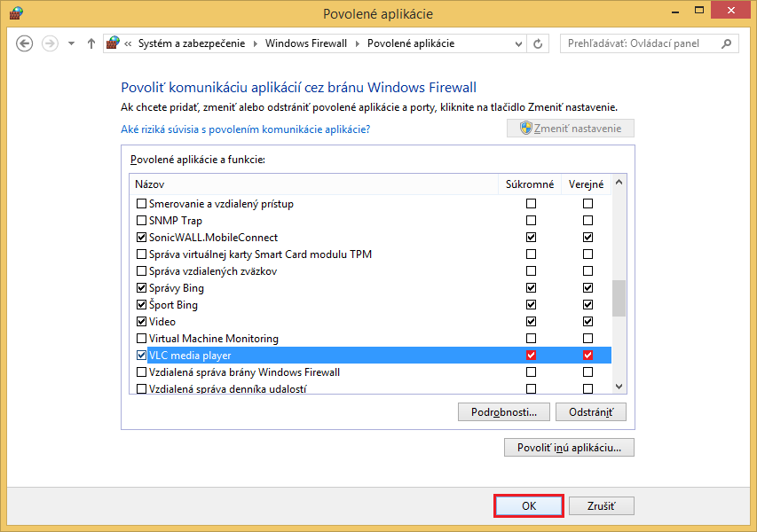Open the risks of allowing apps link

[x=245, y=129]
